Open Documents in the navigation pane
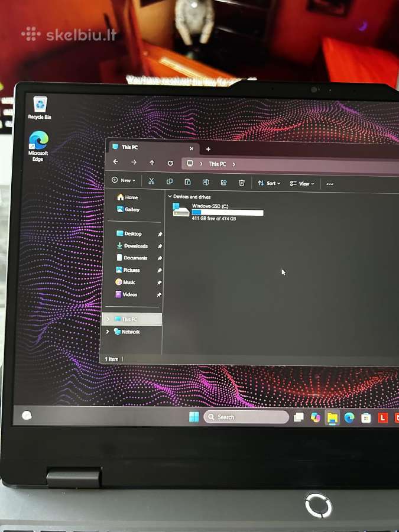399x532 pixels. (x=132, y=258)
